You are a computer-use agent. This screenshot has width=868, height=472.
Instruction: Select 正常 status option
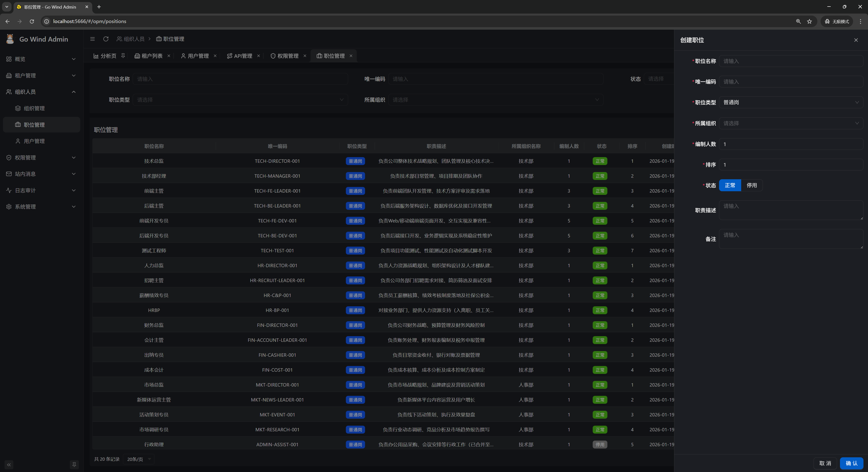point(730,185)
